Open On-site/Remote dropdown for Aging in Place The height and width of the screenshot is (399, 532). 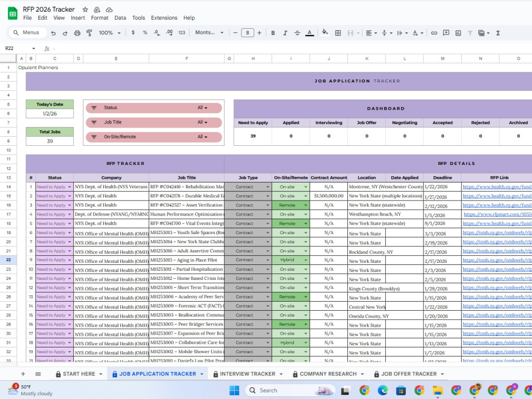pyautogui.click(x=305, y=260)
